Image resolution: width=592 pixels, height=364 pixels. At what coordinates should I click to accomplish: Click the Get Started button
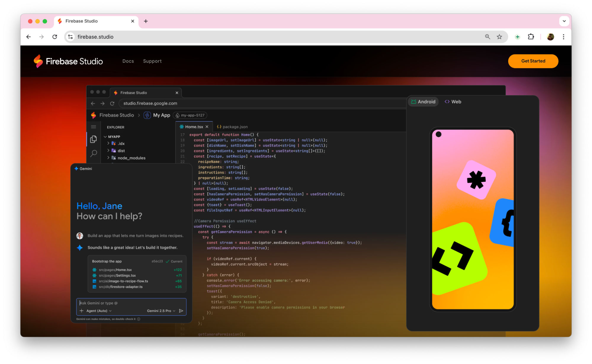point(533,61)
